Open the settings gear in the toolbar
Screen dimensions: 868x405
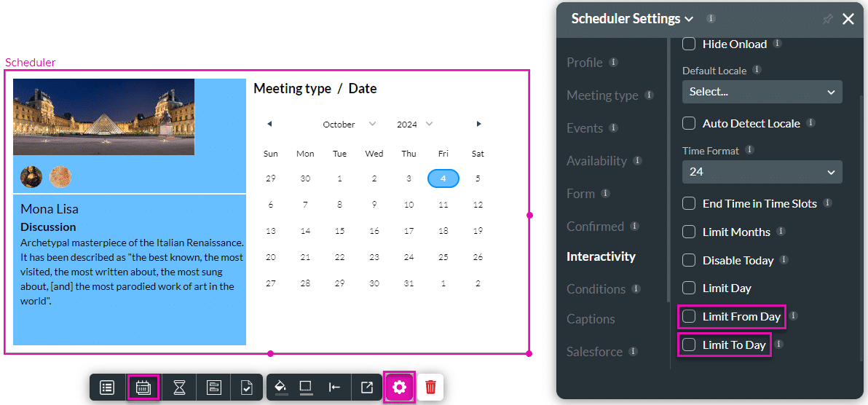tap(399, 388)
